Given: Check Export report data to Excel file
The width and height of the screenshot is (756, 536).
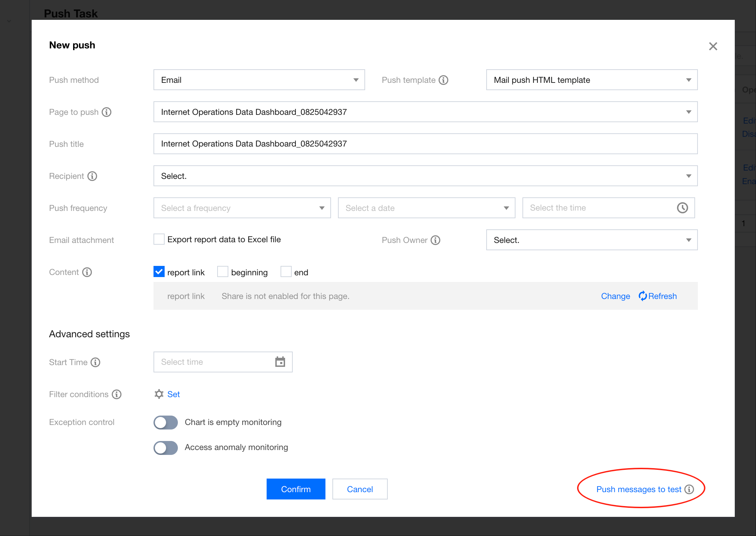Looking at the screenshot, I should click(159, 239).
